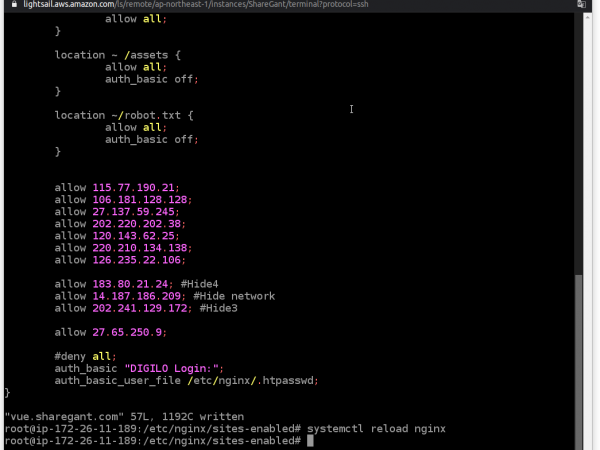
Task: Click the 'allow 202.220.202.38;' line
Action: click(119, 223)
